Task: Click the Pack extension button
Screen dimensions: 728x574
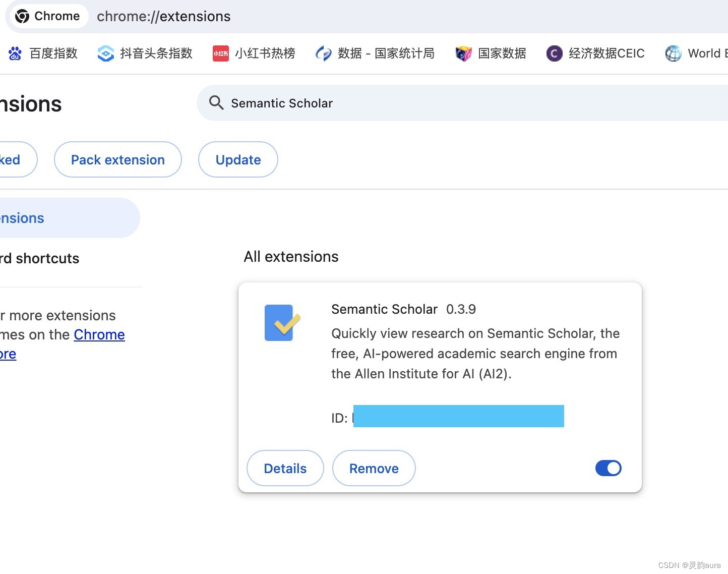Action: pos(118,159)
